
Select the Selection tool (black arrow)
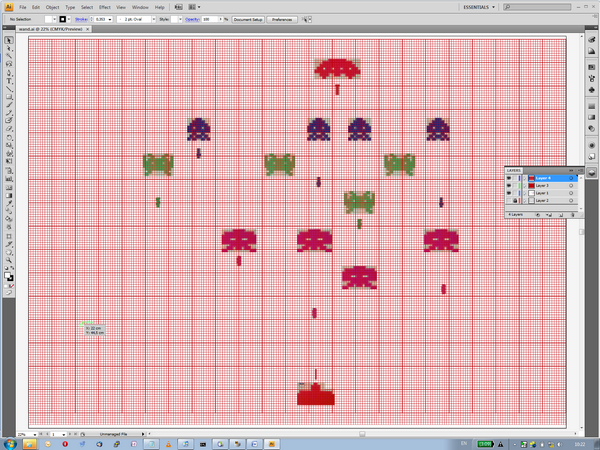9,40
